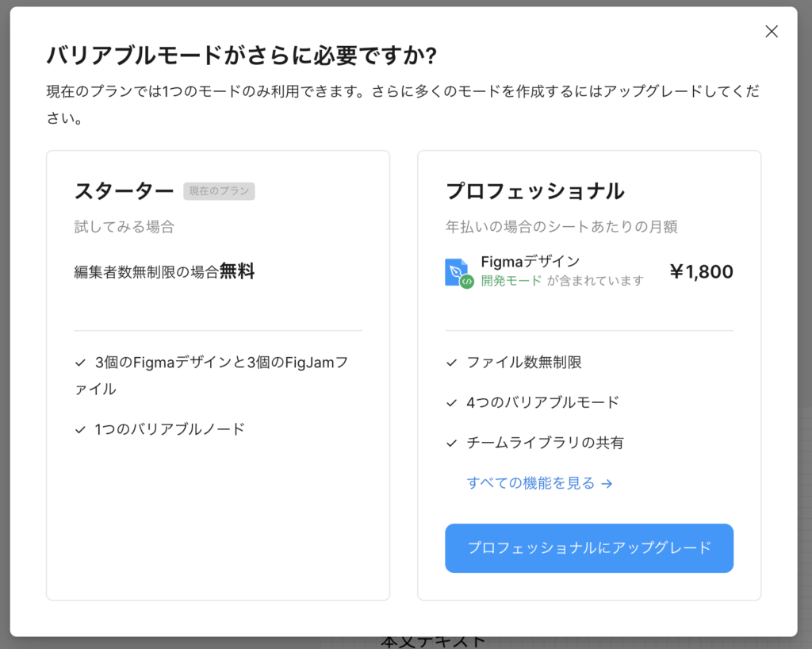The image size is (812, 649).
Task: Click the Figmaデザイン product label
Action: 530,262
